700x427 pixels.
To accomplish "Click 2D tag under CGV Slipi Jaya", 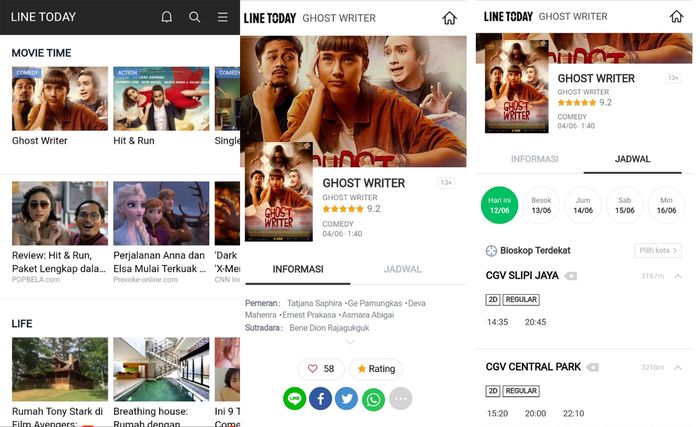I will pyautogui.click(x=493, y=300).
